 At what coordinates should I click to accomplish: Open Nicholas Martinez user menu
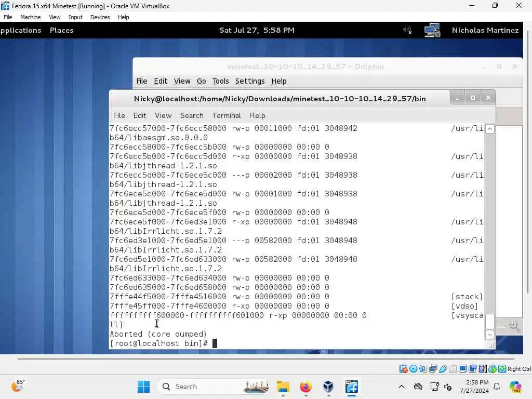click(485, 30)
